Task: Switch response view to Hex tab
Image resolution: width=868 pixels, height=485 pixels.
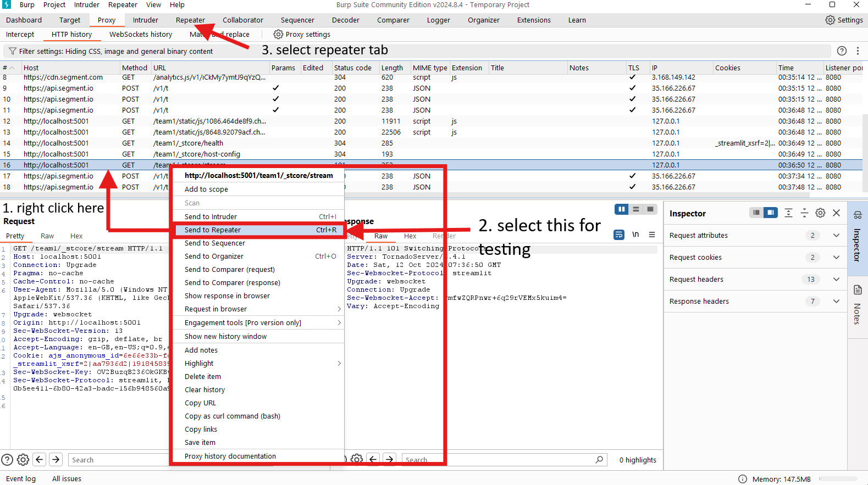Action: [x=410, y=236]
